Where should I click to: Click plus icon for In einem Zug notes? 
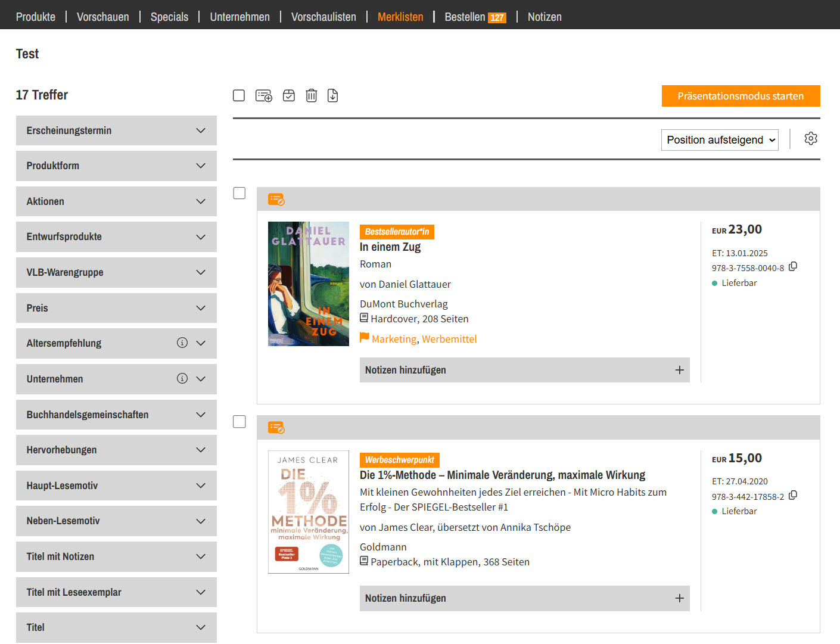pos(679,370)
